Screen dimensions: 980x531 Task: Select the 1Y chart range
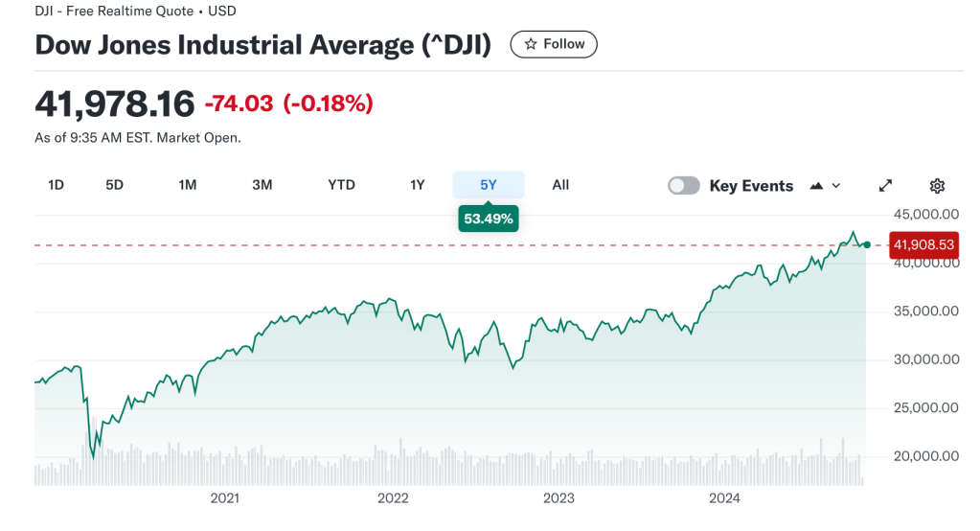point(417,185)
